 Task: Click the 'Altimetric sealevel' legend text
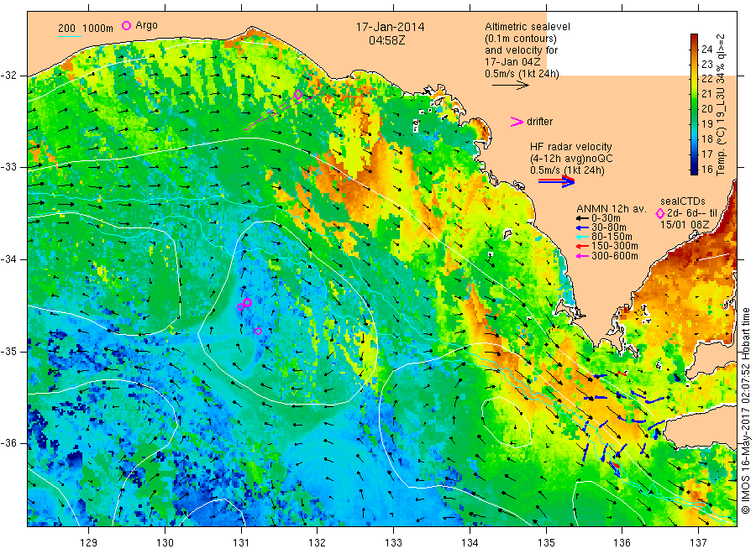(527, 27)
